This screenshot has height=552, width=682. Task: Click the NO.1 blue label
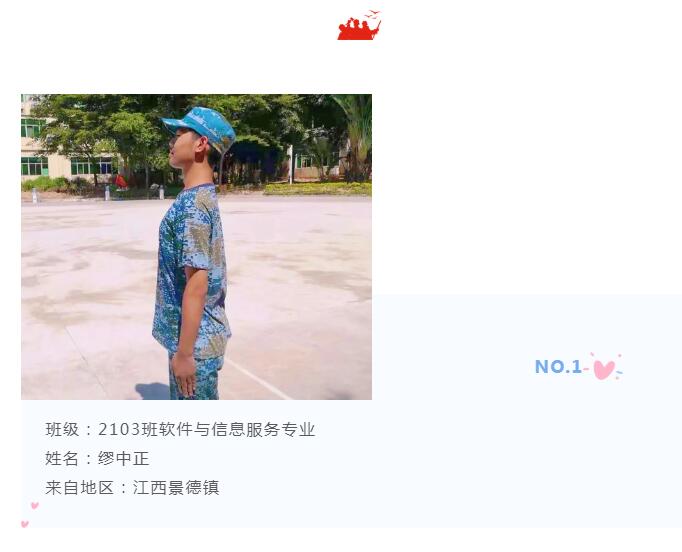(x=558, y=367)
